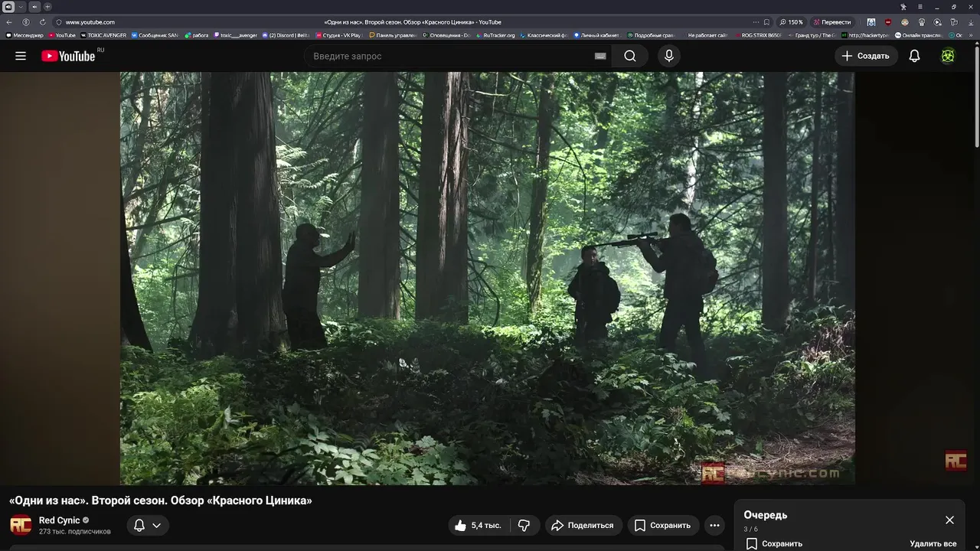The image size is (980, 551).
Task: Open the account avatar menu
Action: point(948,56)
